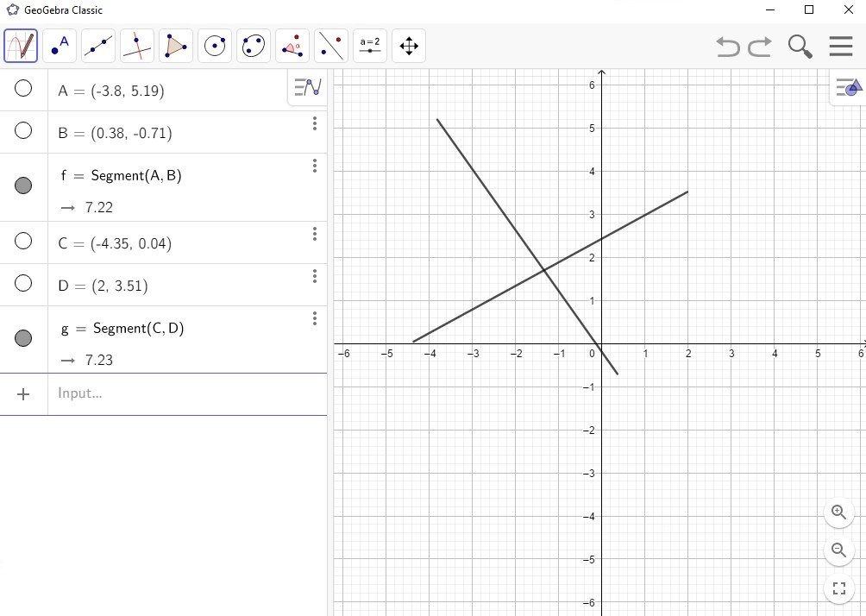Zoom in on the graphics view
This screenshot has height=616, width=866.
[839, 512]
